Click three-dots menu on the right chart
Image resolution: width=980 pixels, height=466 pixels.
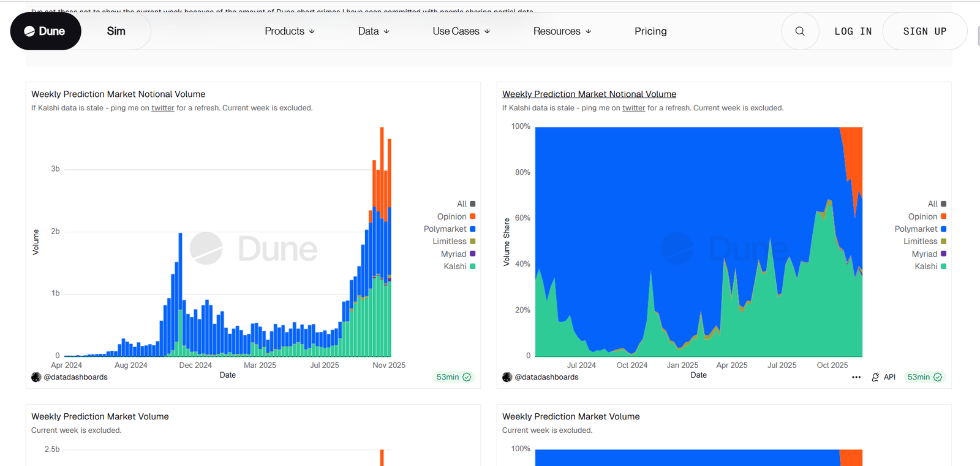[856, 377]
